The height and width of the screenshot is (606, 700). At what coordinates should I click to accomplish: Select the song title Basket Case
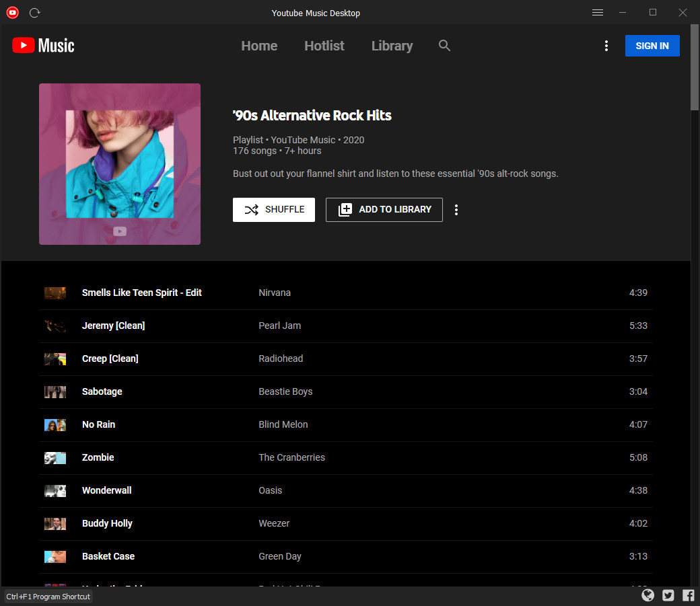tap(108, 556)
